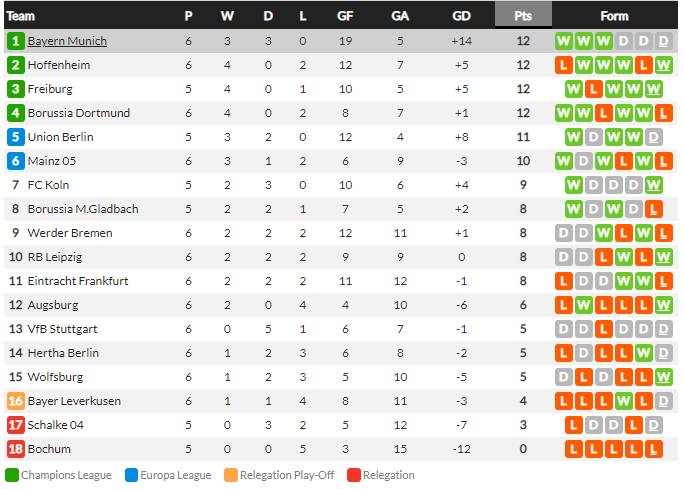Click Union Berlin's blue position 5 badge
This screenshot has height=489, width=684.
point(16,137)
